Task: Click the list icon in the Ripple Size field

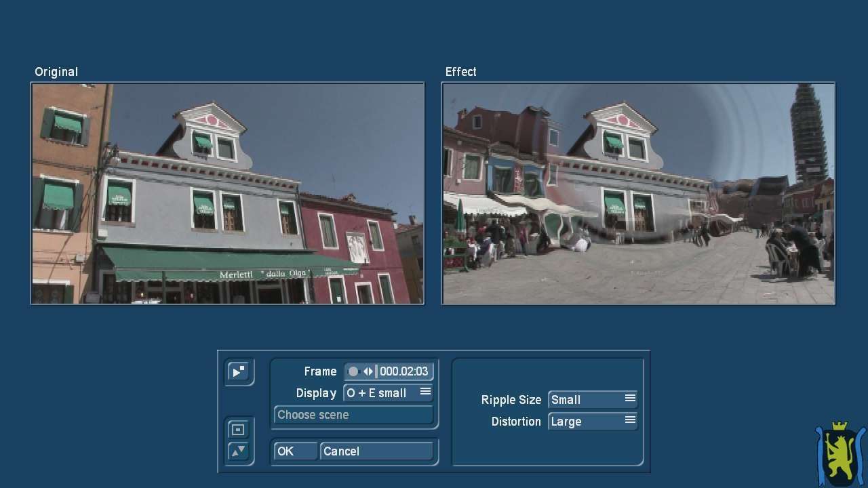Action: click(630, 399)
